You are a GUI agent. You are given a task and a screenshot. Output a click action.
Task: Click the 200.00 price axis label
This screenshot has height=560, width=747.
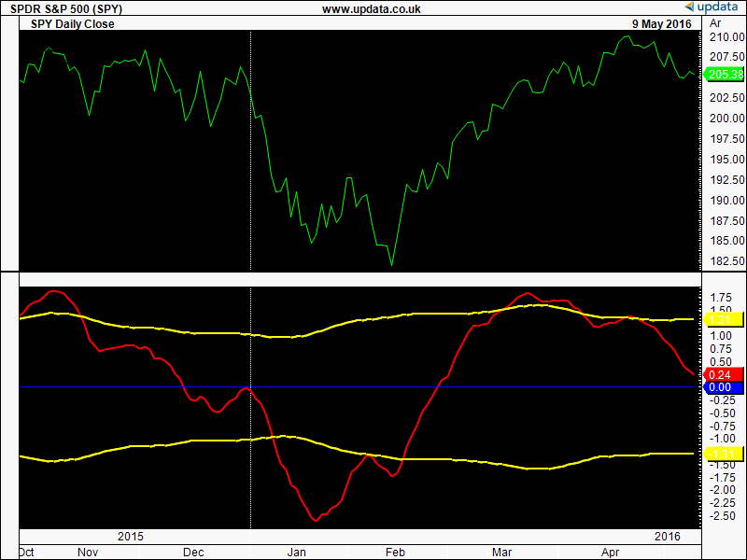(727, 119)
